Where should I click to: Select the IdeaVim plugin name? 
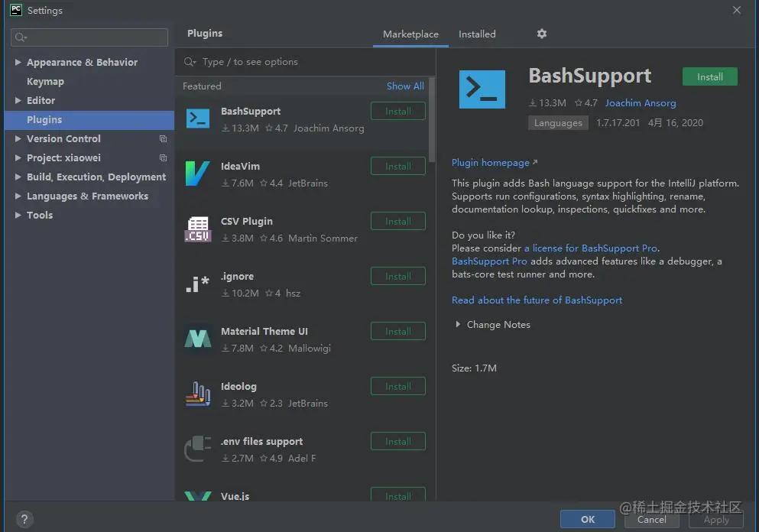coord(240,166)
